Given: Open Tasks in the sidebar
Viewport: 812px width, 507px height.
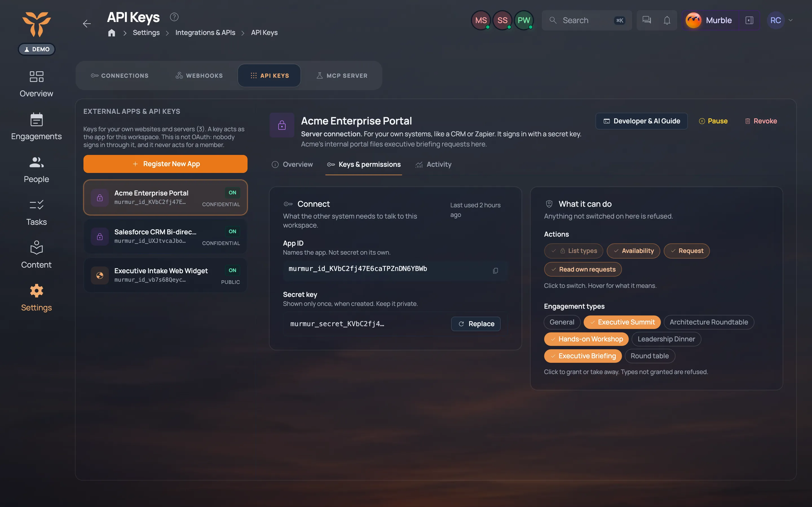Looking at the screenshot, I should click(36, 212).
